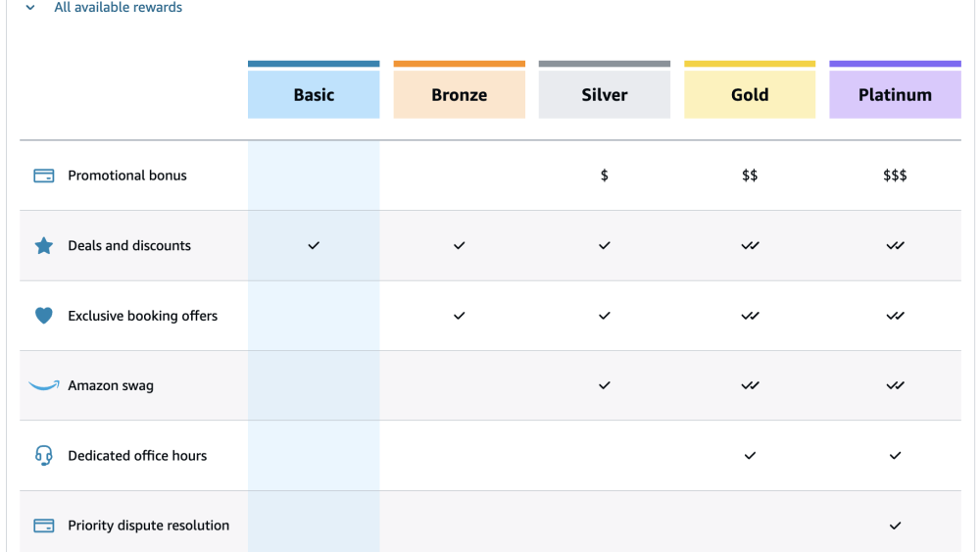
Task: Click the purple Platinum color bar
Action: pyautogui.click(x=895, y=64)
